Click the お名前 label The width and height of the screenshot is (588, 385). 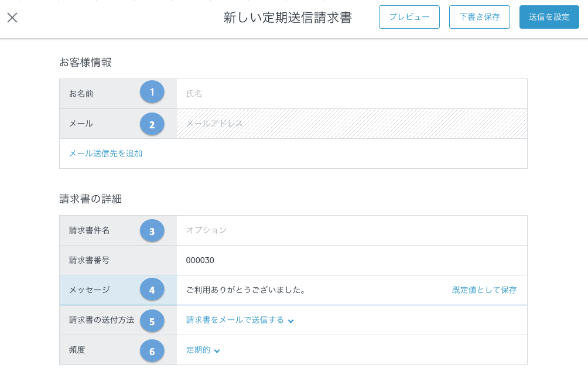81,93
